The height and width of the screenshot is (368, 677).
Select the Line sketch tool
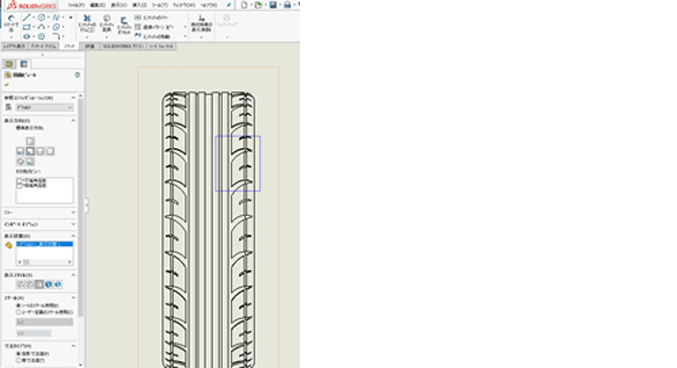[27, 17]
